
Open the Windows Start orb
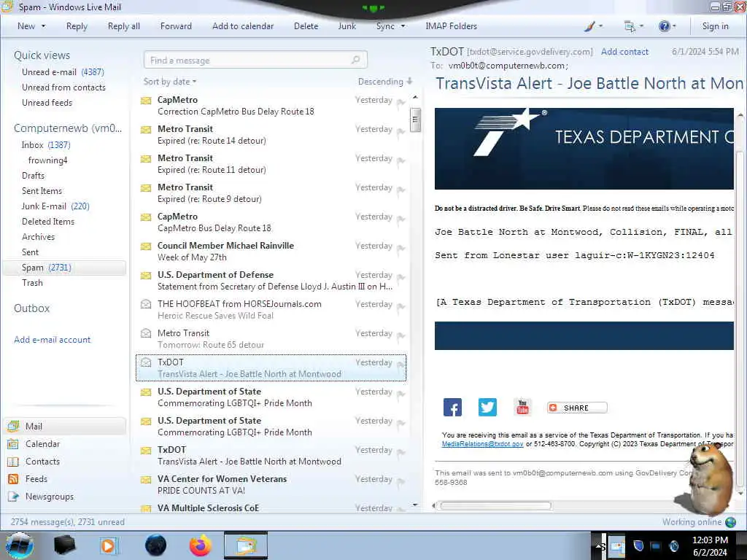pyautogui.click(x=20, y=545)
